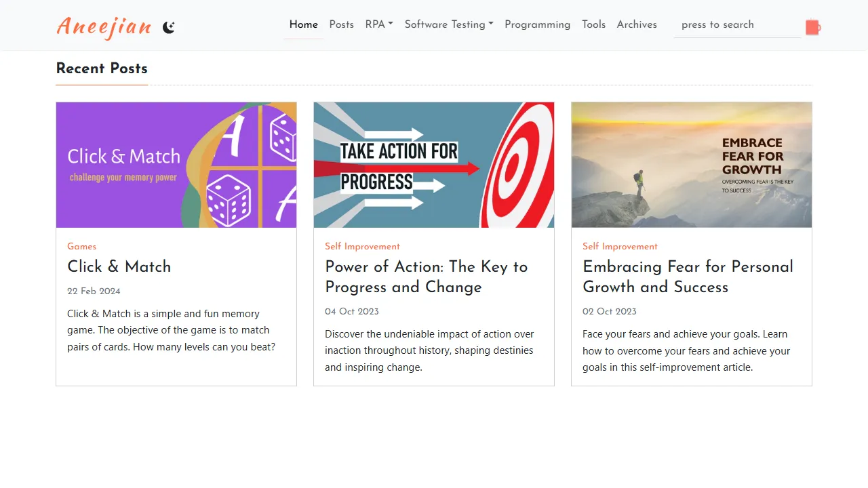Image resolution: width=868 pixels, height=488 pixels.
Task: Focus the press to search field
Action: (738, 25)
